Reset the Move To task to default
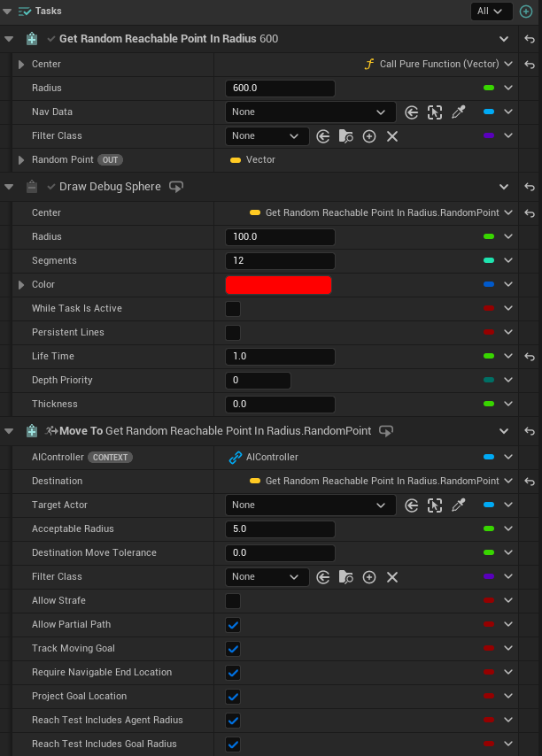 (530, 431)
